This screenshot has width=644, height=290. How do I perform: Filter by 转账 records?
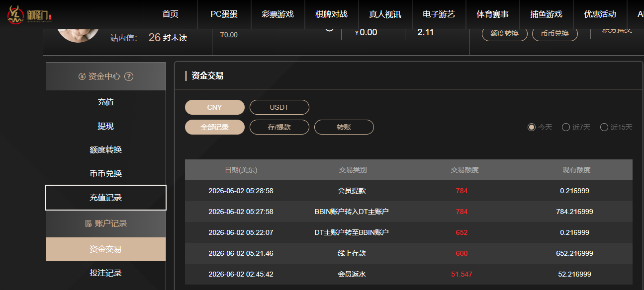(x=344, y=127)
